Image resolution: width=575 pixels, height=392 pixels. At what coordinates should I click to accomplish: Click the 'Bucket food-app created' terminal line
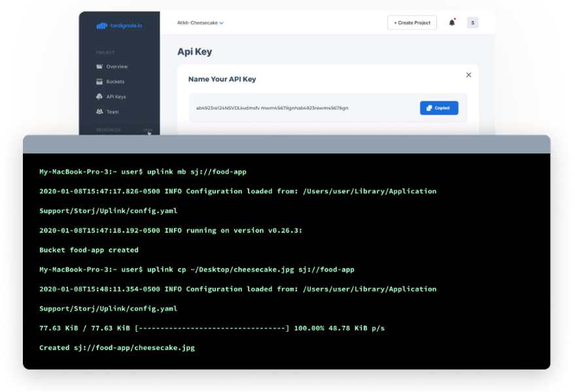[x=89, y=250]
